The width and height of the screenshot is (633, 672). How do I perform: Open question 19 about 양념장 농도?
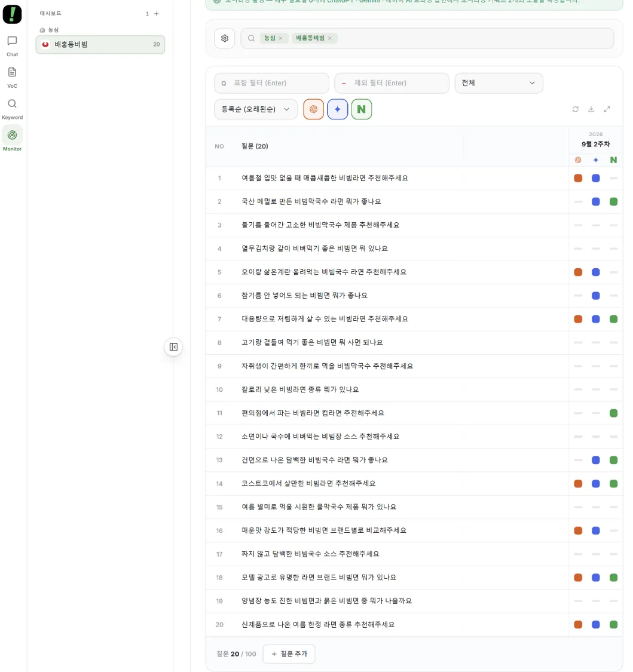(326, 601)
